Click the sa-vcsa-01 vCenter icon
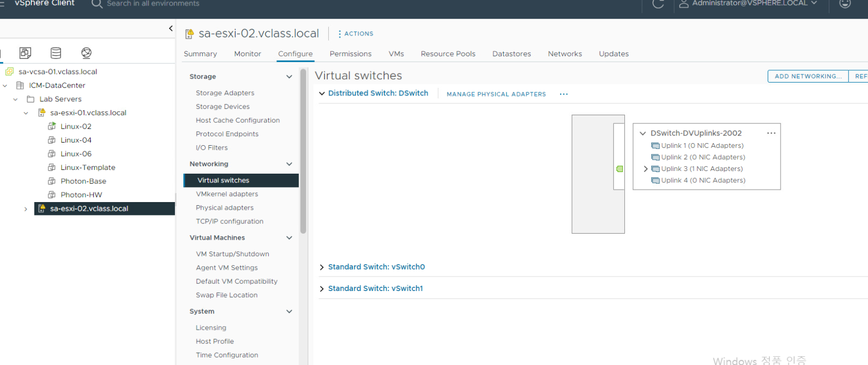 [x=9, y=71]
